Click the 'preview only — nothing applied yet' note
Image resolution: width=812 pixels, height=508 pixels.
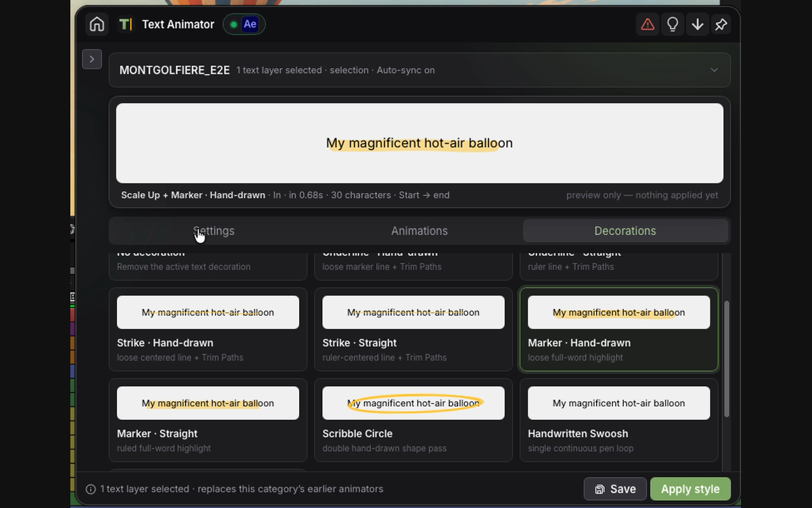pyautogui.click(x=642, y=195)
